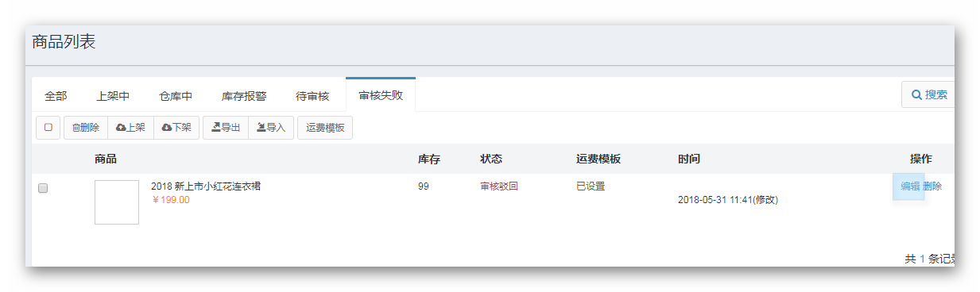Select the 待审核 tab
The width and height of the screenshot is (980, 292).
tap(312, 96)
